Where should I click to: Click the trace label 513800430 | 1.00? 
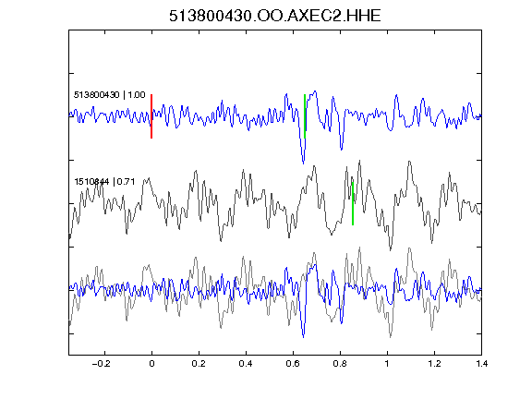pos(110,94)
